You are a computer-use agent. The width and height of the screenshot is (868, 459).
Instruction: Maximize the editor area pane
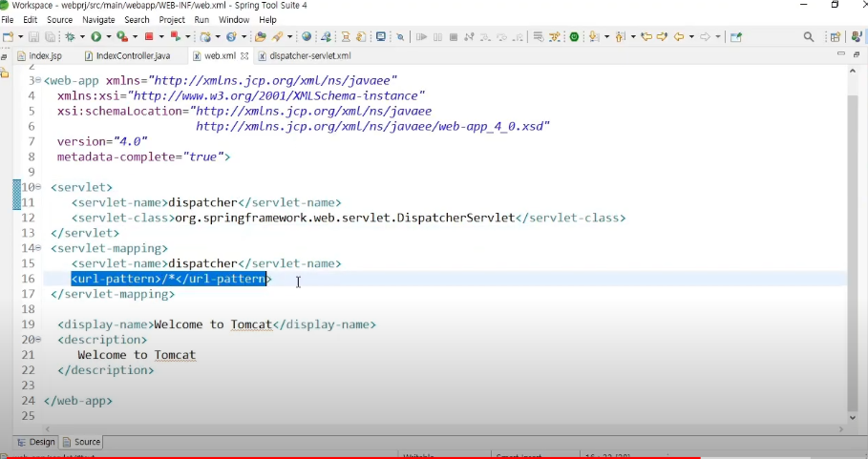click(x=857, y=54)
